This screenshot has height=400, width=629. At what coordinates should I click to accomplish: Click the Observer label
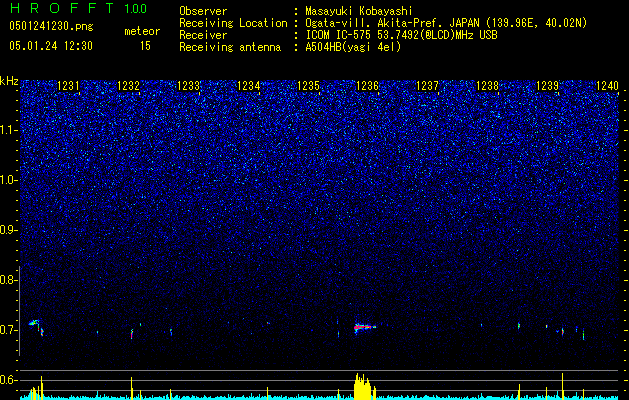pyautogui.click(x=203, y=11)
